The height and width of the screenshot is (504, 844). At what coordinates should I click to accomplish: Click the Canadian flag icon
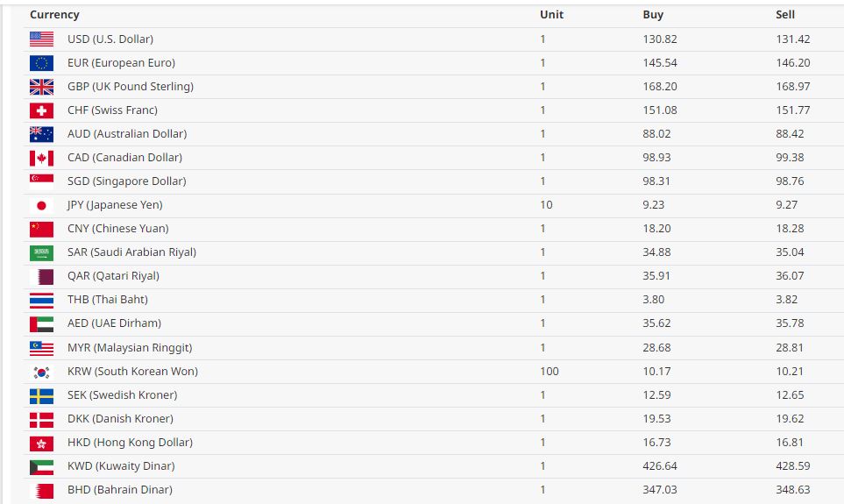click(x=41, y=158)
